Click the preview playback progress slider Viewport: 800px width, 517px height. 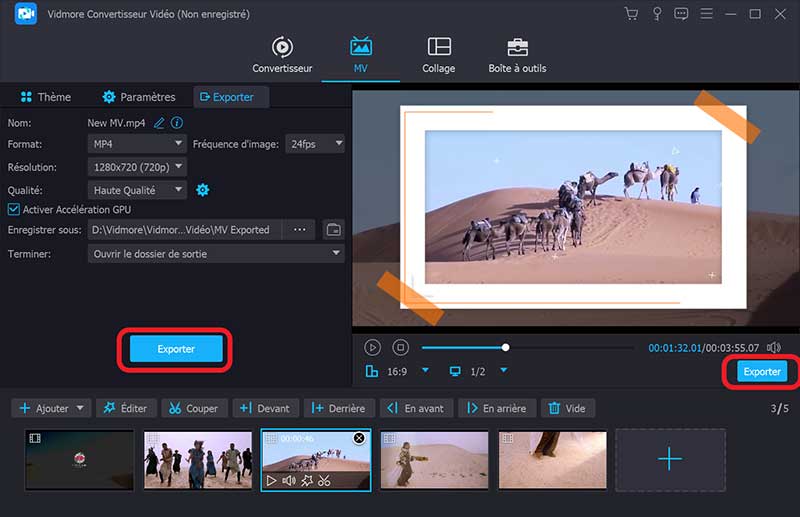(527, 347)
